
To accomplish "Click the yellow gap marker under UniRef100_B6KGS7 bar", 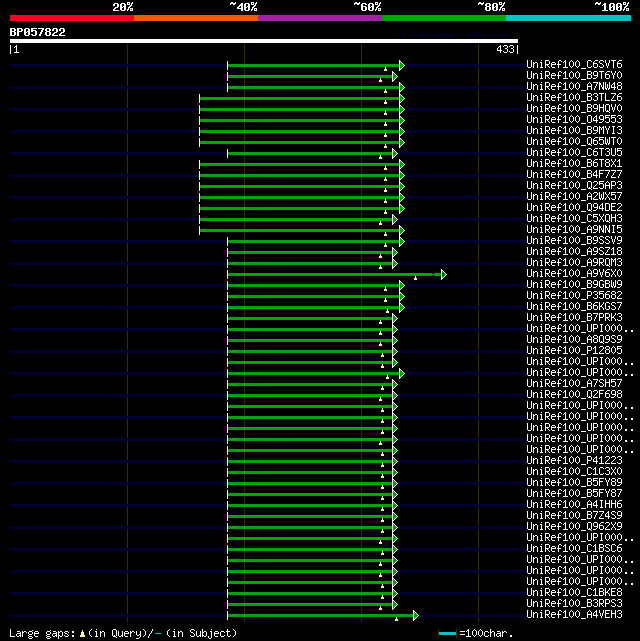I will (x=387, y=311).
